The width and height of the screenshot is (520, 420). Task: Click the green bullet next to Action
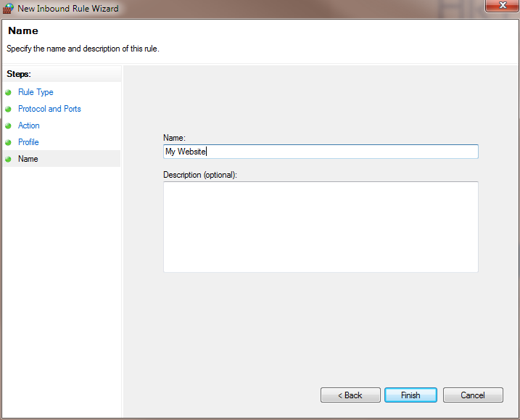point(8,126)
